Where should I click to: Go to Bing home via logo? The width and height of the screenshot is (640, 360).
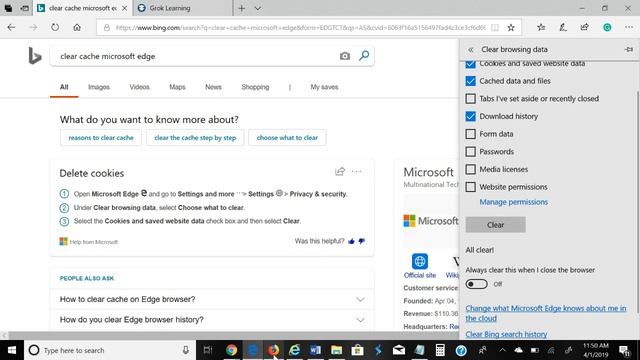coord(35,56)
